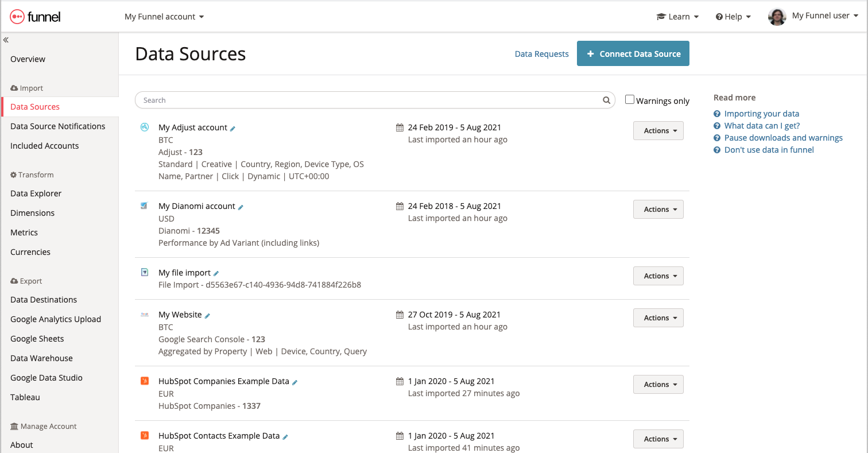Viewport: 868px width, 453px height.
Task: Select Data Sources in sidebar
Action: coord(35,107)
